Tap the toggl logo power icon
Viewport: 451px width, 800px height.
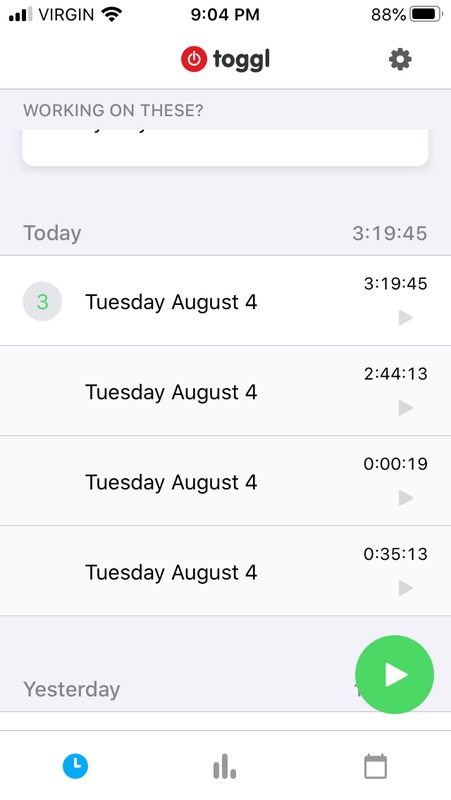tap(194, 59)
